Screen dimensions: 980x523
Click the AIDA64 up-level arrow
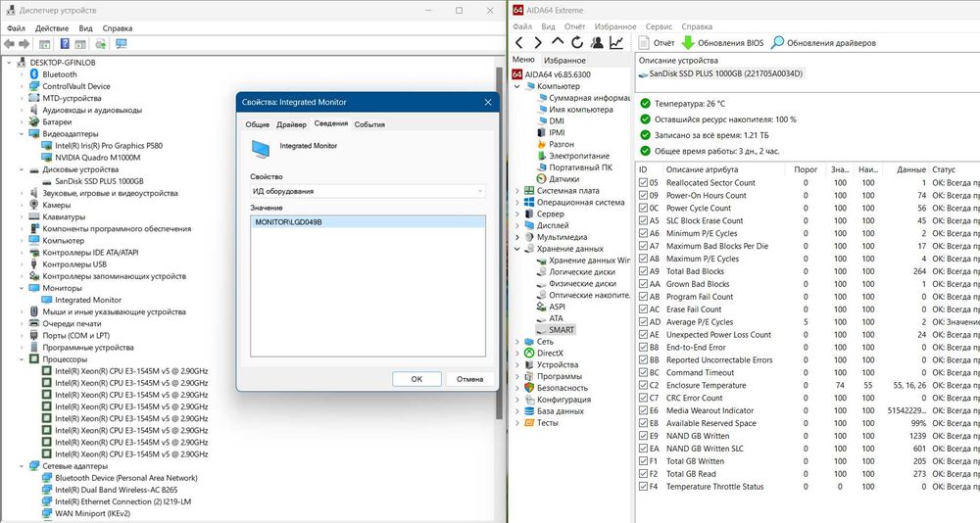tap(558, 42)
